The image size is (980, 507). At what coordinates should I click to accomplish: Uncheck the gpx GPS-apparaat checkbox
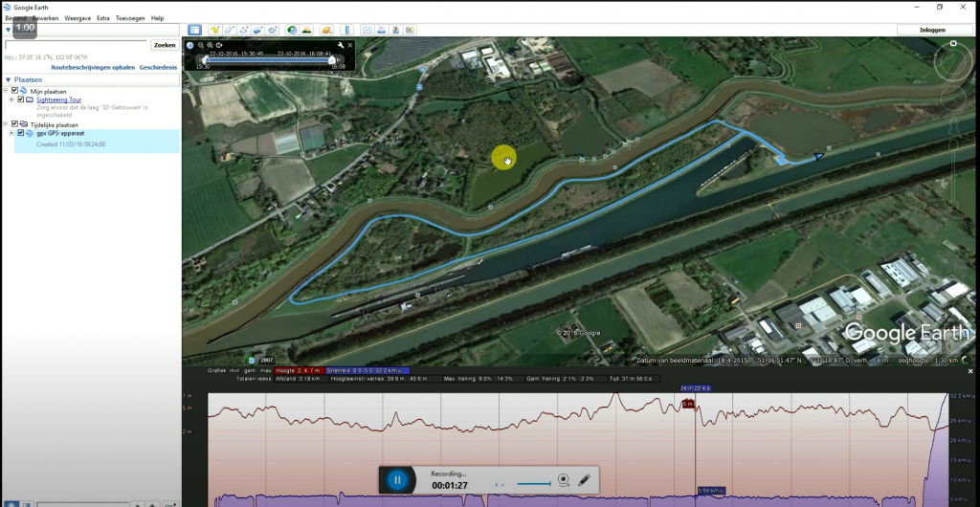(21, 133)
